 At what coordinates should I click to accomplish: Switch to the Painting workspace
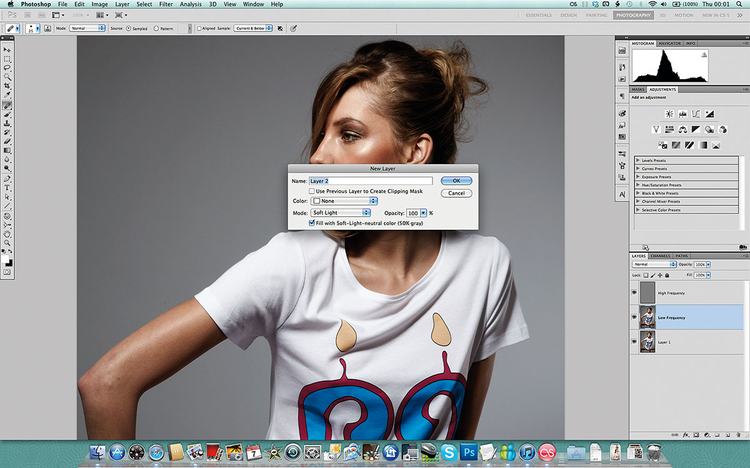(x=596, y=15)
